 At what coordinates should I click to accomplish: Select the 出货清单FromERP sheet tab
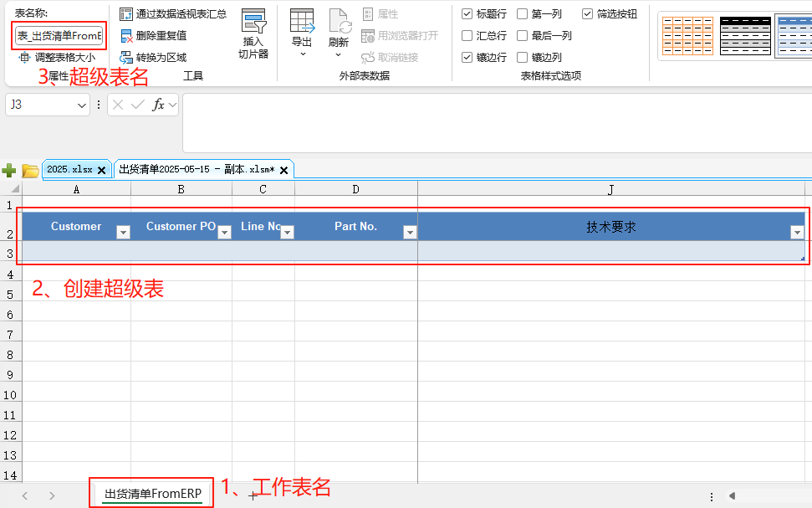pos(153,494)
